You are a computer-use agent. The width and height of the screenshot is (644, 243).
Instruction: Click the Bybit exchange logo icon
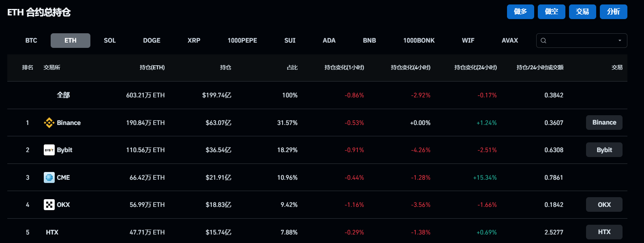pos(49,150)
